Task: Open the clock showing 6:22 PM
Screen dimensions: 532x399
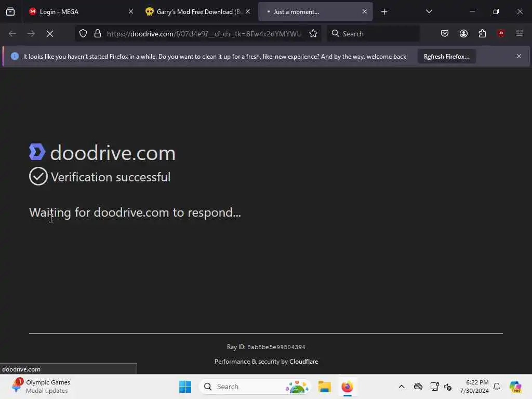Action: click(x=474, y=387)
